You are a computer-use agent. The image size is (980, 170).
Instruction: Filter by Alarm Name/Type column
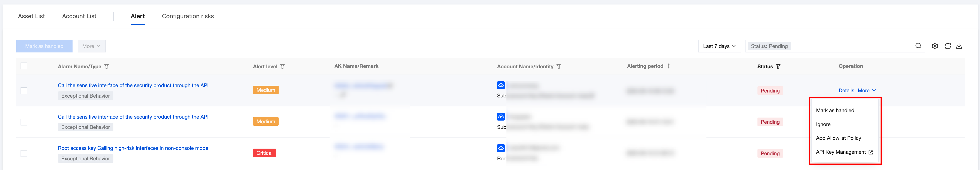pos(107,67)
